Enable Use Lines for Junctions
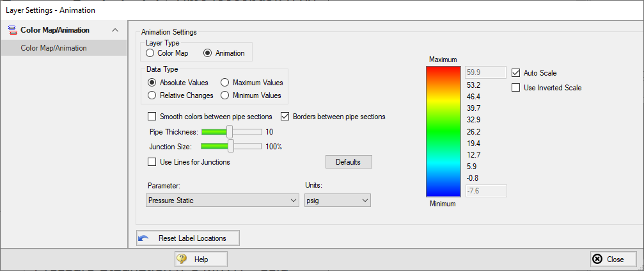This screenshot has width=644, height=271. [152, 162]
